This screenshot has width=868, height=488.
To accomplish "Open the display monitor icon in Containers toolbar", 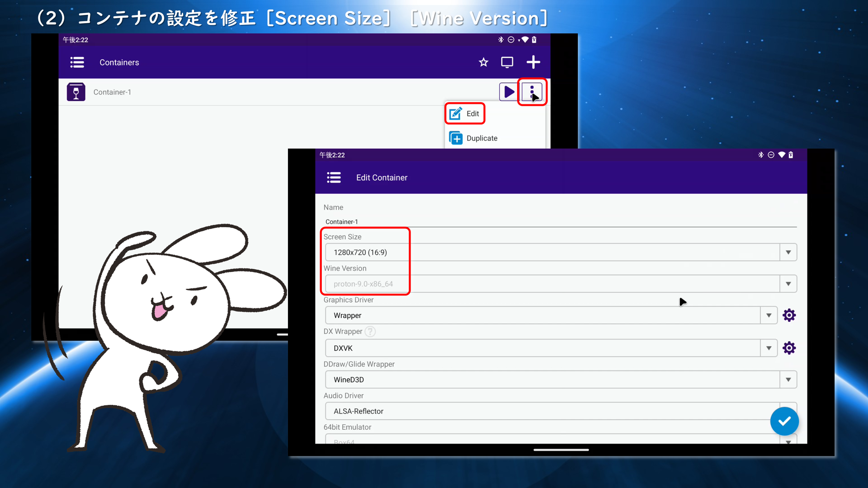I will tap(507, 62).
